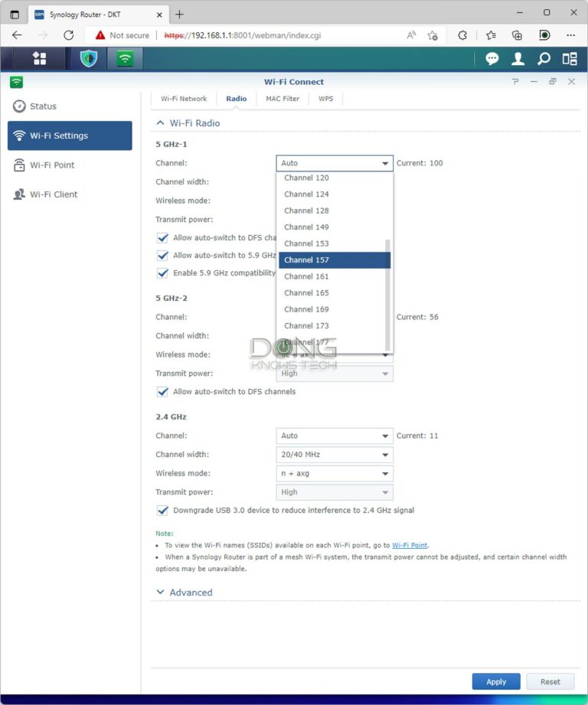Uncheck Downgrade USB 3.0 device option
The width and height of the screenshot is (588, 705).
pos(162,511)
